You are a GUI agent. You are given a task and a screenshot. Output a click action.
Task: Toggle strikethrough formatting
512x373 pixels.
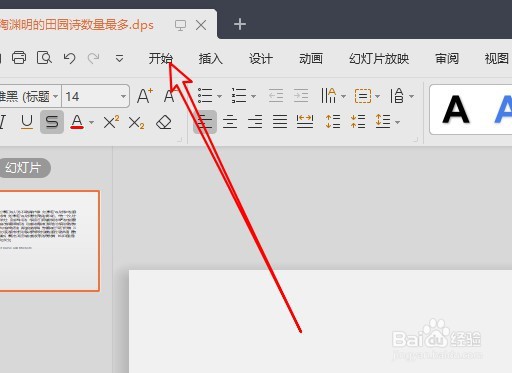coord(52,122)
